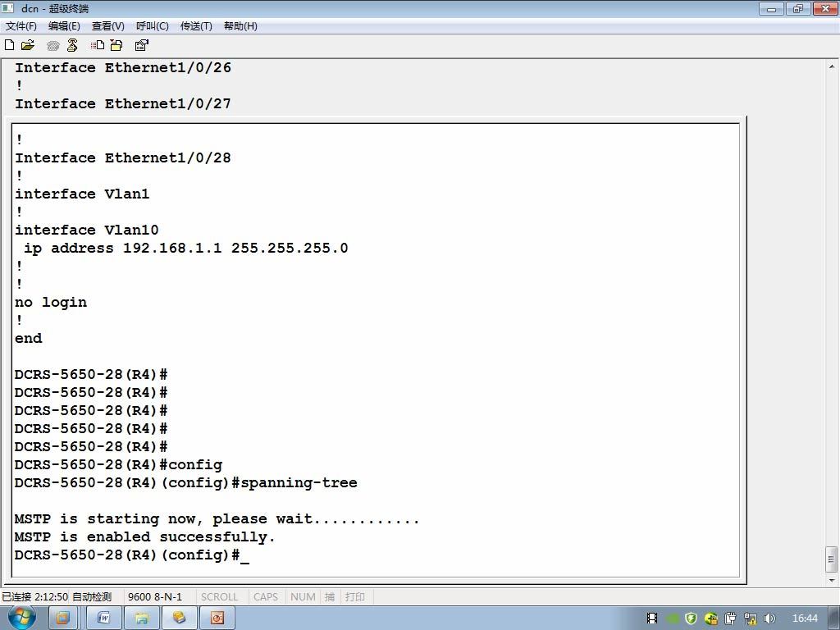Restore down the dcn window
This screenshot has width=840, height=630.
click(x=797, y=8)
